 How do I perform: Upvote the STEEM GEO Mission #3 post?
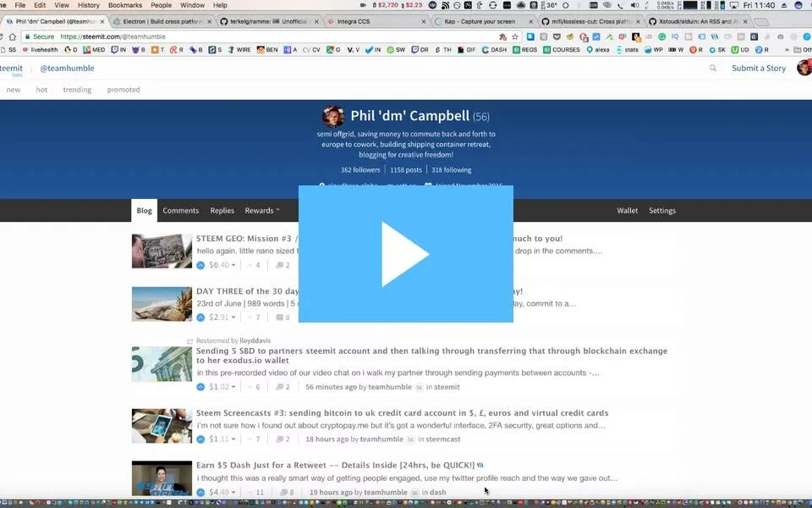tap(200, 265)
